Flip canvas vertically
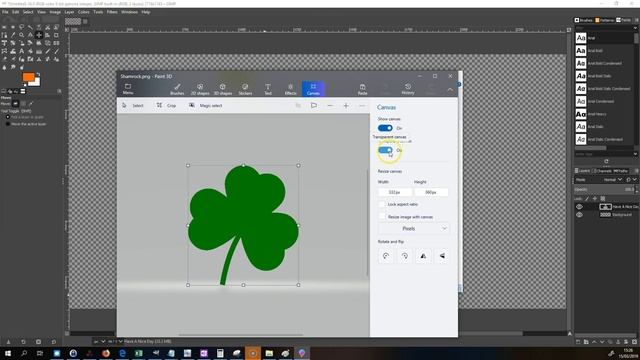The height and width of the screenshot is (360, 640). [x=442, y=256]
